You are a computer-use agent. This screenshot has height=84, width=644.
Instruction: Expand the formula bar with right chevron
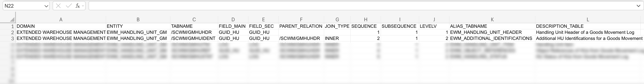tap(638, 6)
